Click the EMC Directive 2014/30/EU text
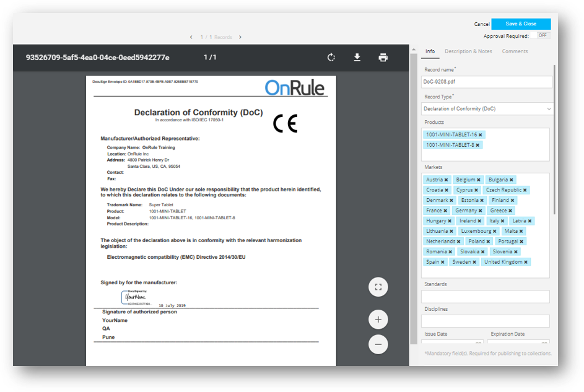The height and width of the screenshot is (392, 584). coord(176,257)
